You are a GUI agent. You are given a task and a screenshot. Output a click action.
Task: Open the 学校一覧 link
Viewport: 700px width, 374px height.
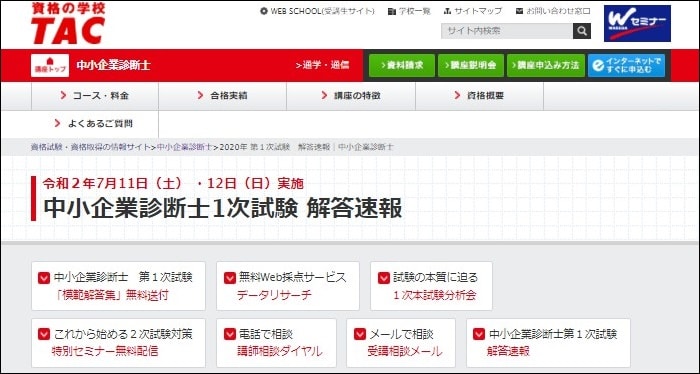(x=415, y=11)
